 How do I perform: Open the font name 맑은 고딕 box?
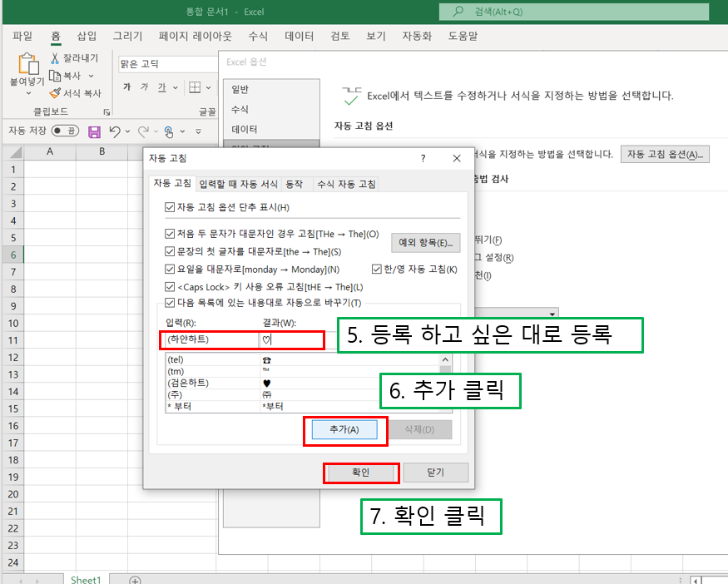(x=167, y=64)
